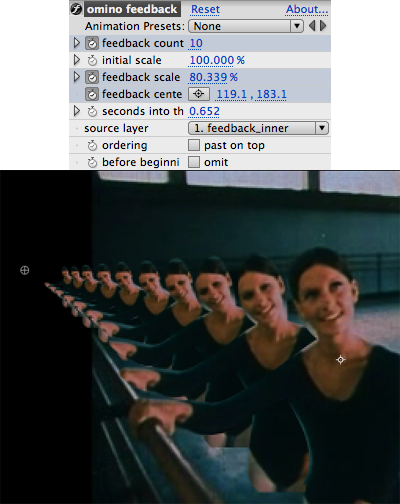Screen dimensions: 400x504
Task: Click the seconds into the past stopwatch
Action: tap(92, 111)
